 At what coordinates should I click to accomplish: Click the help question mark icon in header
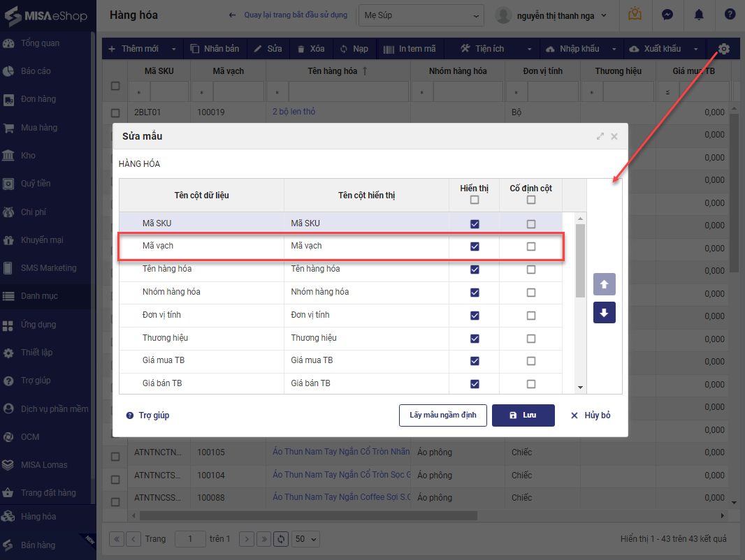(730, 15)
